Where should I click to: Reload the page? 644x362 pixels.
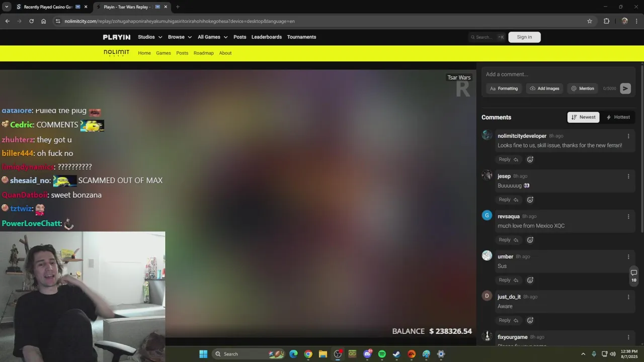coord(31,21)
